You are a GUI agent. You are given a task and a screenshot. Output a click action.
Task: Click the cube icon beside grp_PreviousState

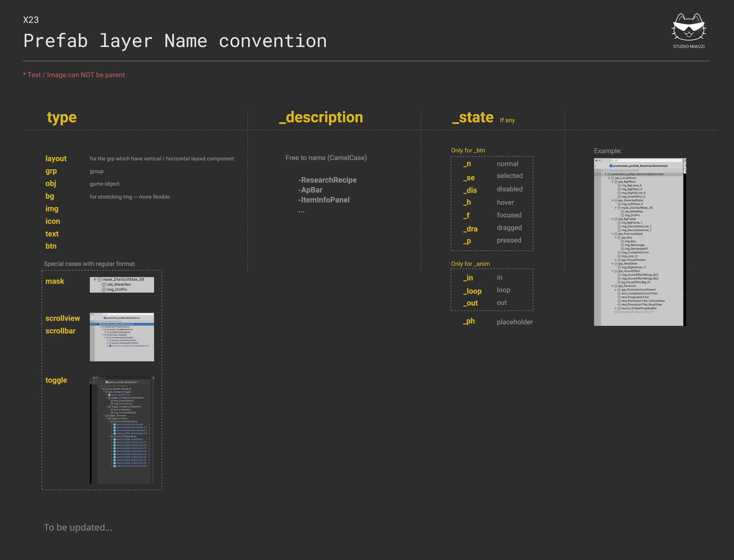(x=616, y=234)
